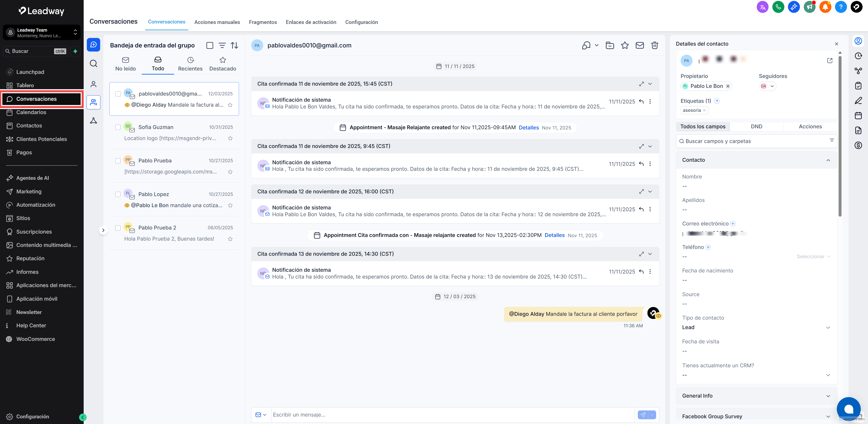Open the sort order arrows icon

click(234, 45)
